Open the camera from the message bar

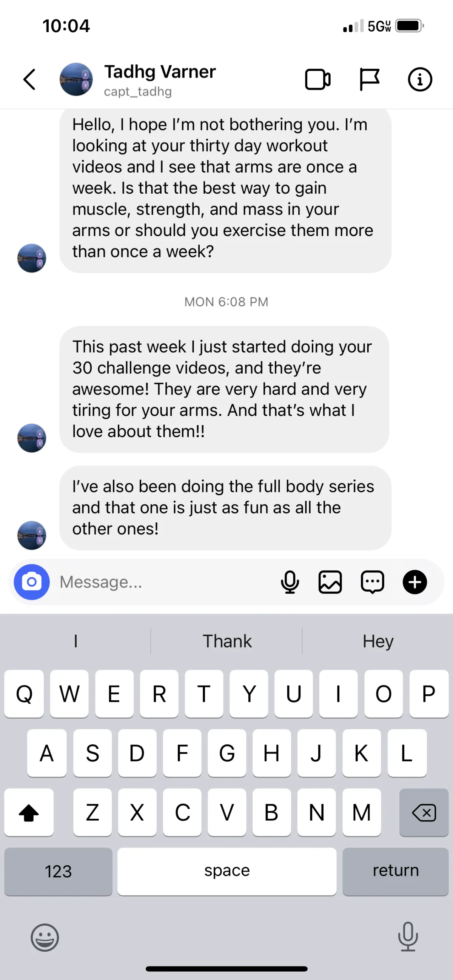tap(32, 582)
